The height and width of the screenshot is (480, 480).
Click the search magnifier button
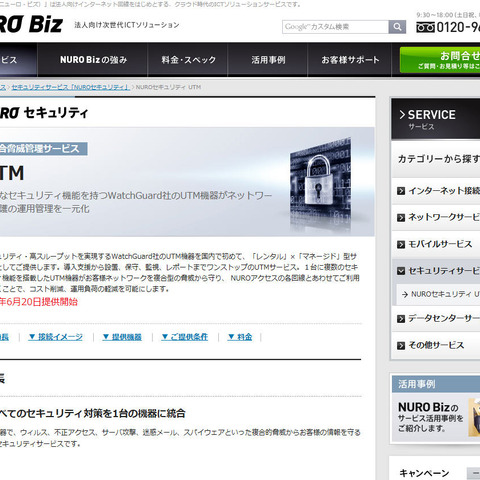(x=397, y=27)
